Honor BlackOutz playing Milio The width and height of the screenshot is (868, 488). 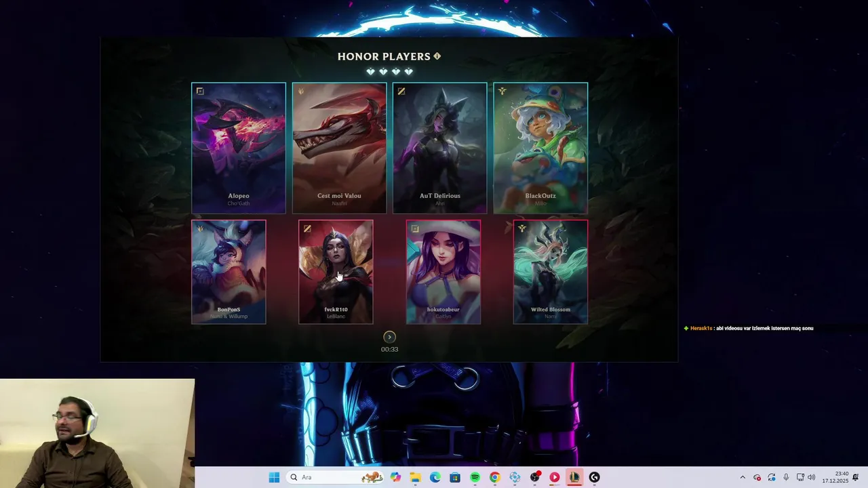540,148
